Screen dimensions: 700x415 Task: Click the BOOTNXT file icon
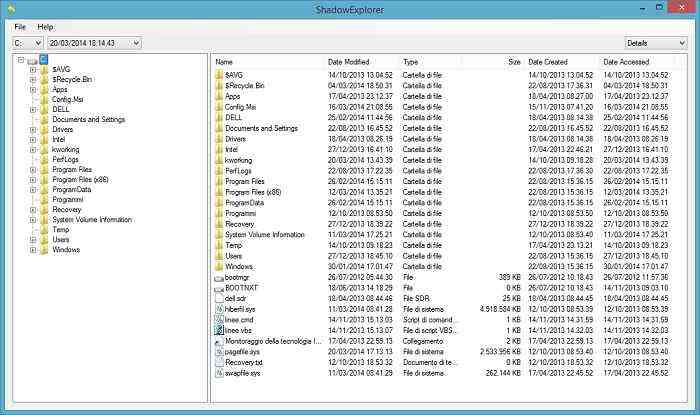pos(219,288)
